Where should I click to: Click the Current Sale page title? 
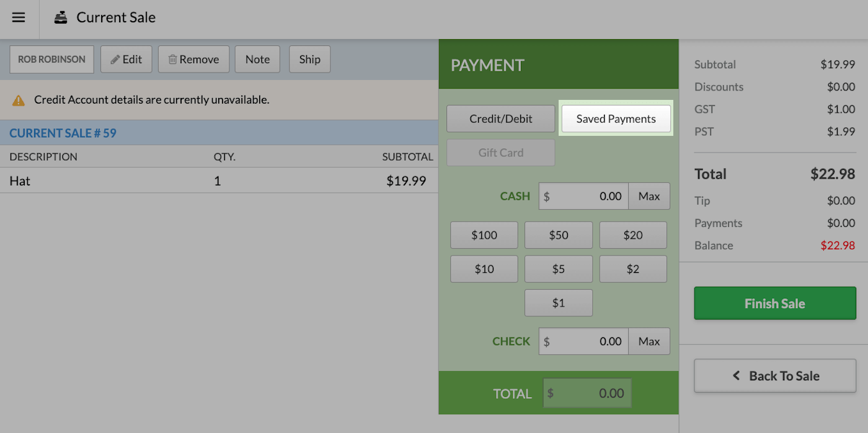click(116, 17)
